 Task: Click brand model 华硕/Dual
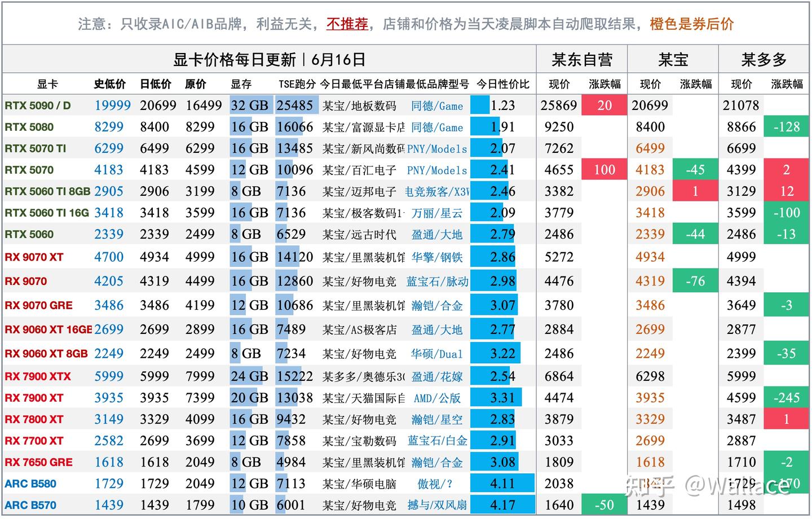coord(437,354)
